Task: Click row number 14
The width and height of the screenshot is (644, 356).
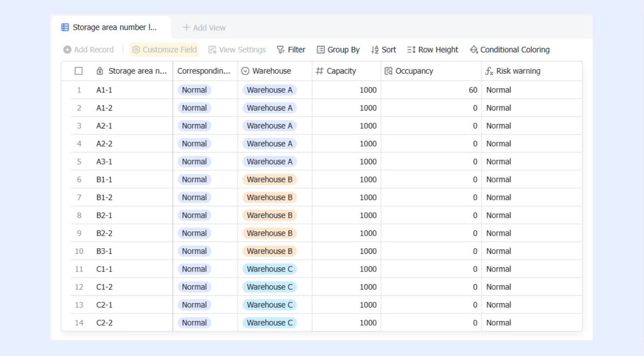Action: point(79,323)
